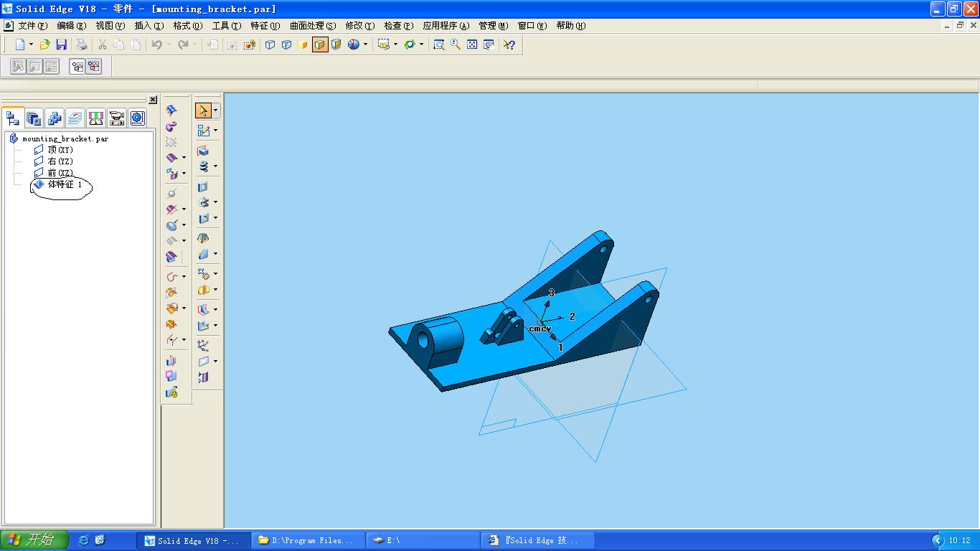The height and width of the screenshot is (551, 980).
Task: Open the Engineering Reference tab
Action: pyautogui.click(x=137, y=118)
